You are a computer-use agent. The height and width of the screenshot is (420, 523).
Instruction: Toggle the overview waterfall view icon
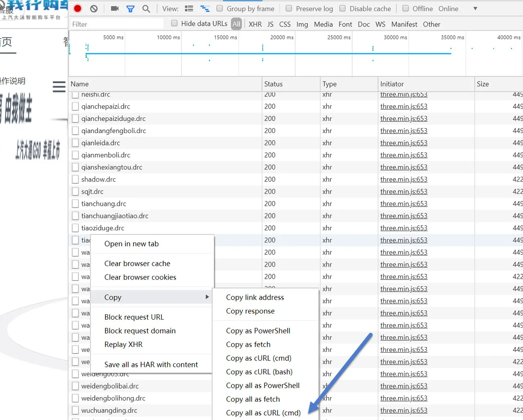pyautogui.click(x=205, y=9)
